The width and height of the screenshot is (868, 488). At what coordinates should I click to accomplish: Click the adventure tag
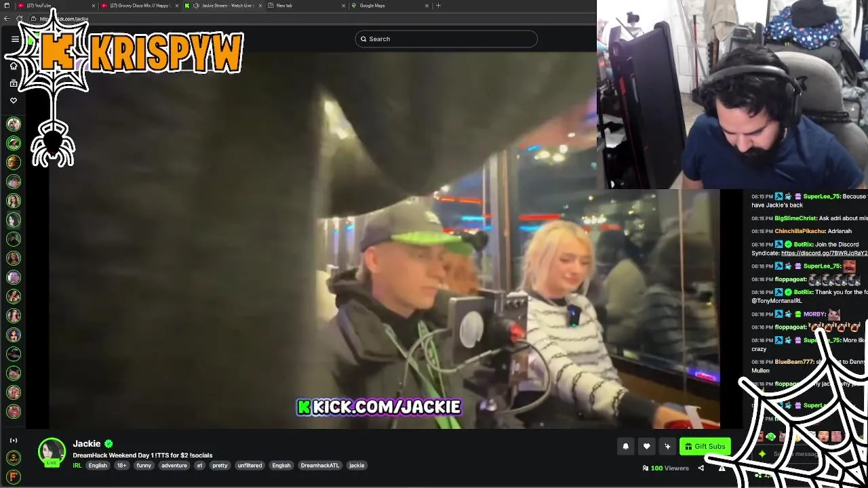tap(174, 466)
